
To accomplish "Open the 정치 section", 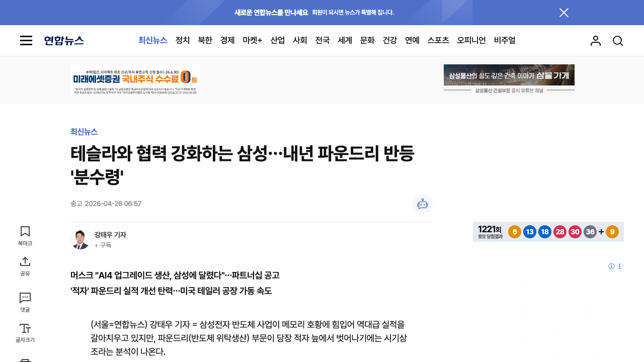I will click(x=183, y=41).
